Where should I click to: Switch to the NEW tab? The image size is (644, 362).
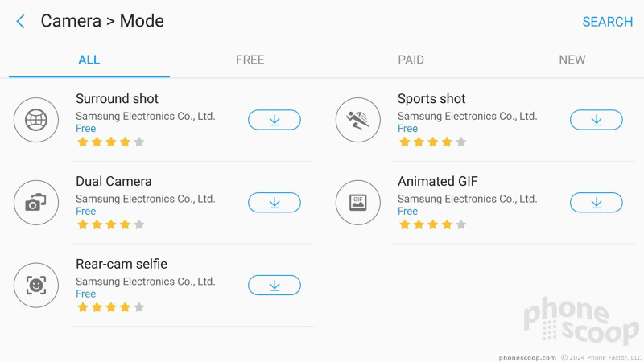572,60
